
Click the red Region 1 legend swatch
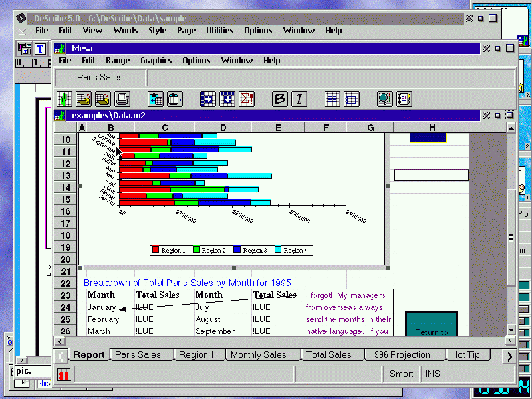(156, 251)
